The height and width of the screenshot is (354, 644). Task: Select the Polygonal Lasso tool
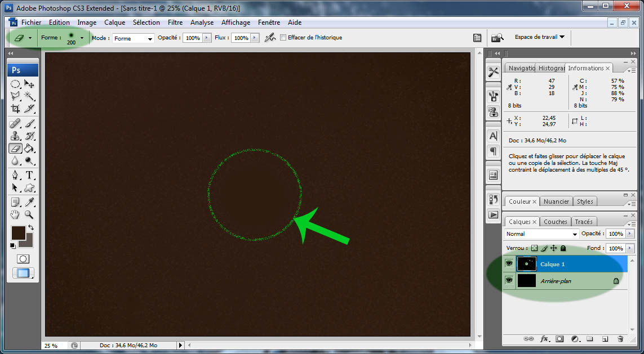tap(16, 96)
